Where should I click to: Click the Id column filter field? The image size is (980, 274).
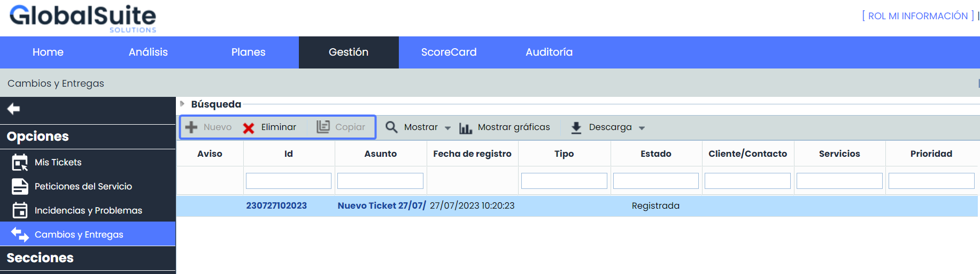pyautogui.click(x=289, y=181)
